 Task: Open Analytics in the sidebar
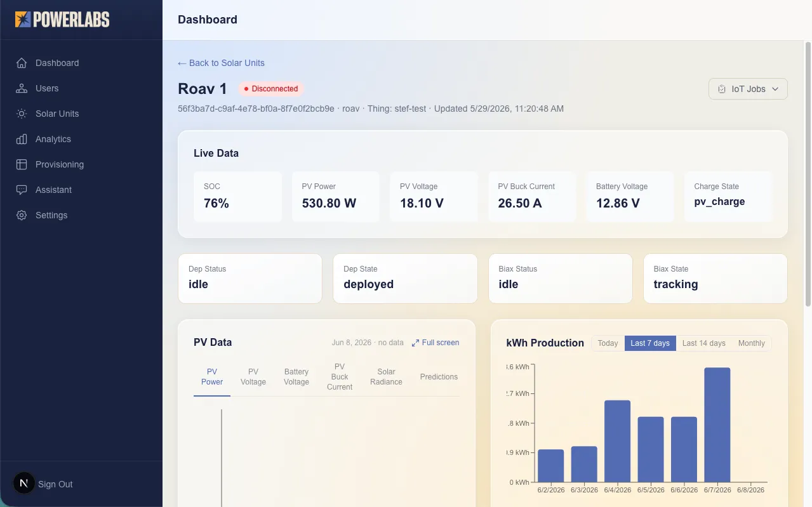click(x=81, y=139)
